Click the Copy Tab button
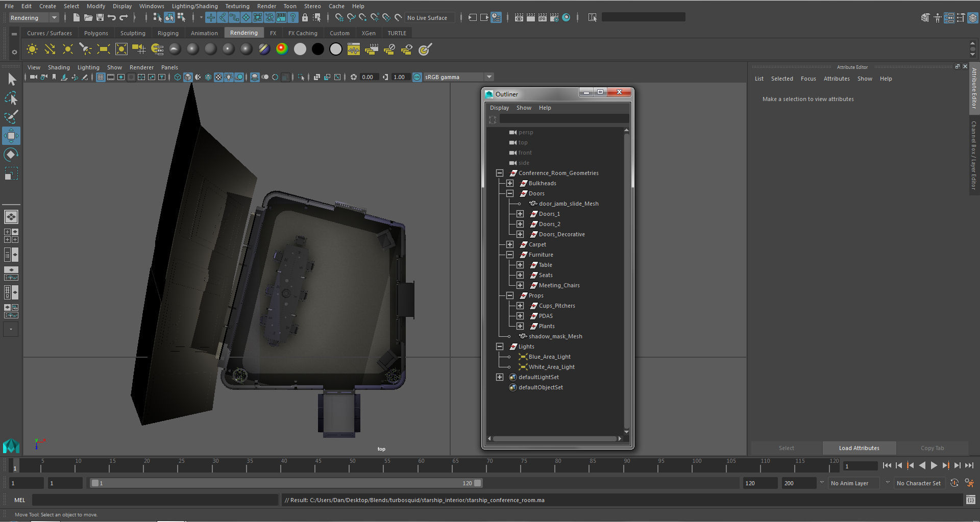 (x=932, y=448)
